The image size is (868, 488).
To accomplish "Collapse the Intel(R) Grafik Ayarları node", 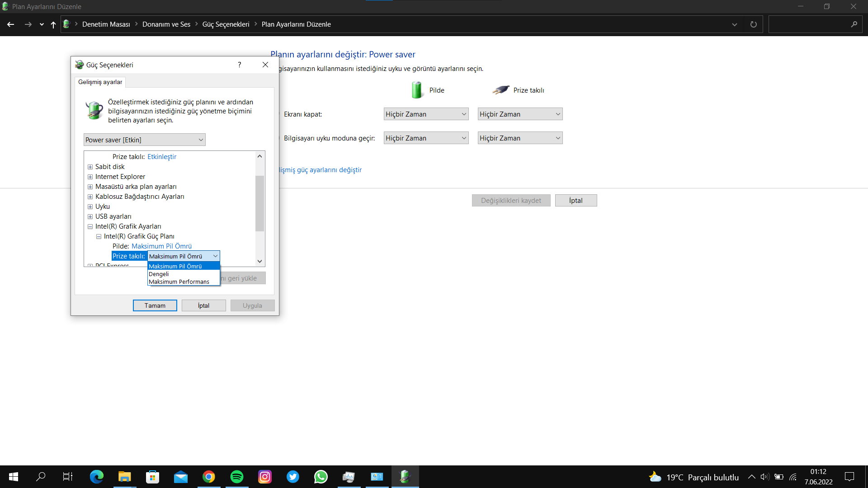I will pos(90,226).
